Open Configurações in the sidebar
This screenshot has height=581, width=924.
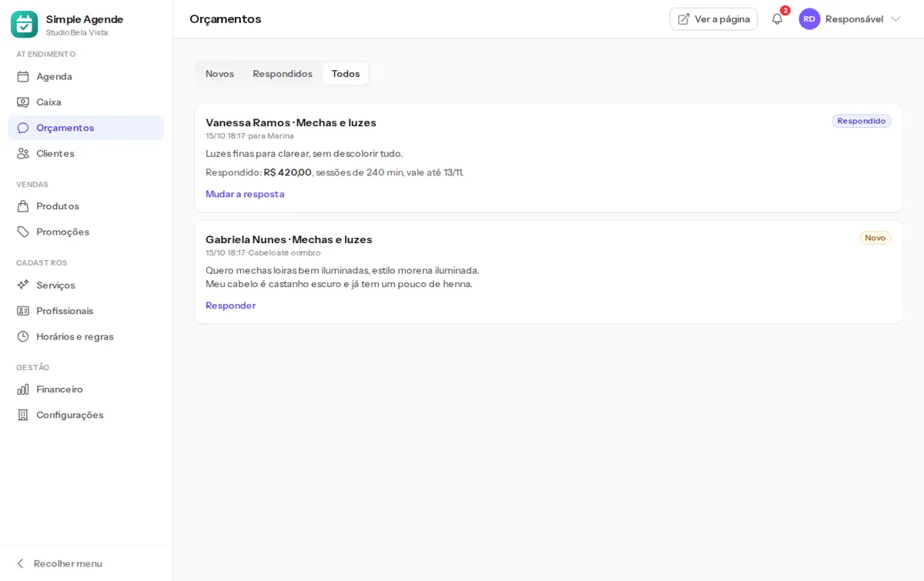coord(86,415)
